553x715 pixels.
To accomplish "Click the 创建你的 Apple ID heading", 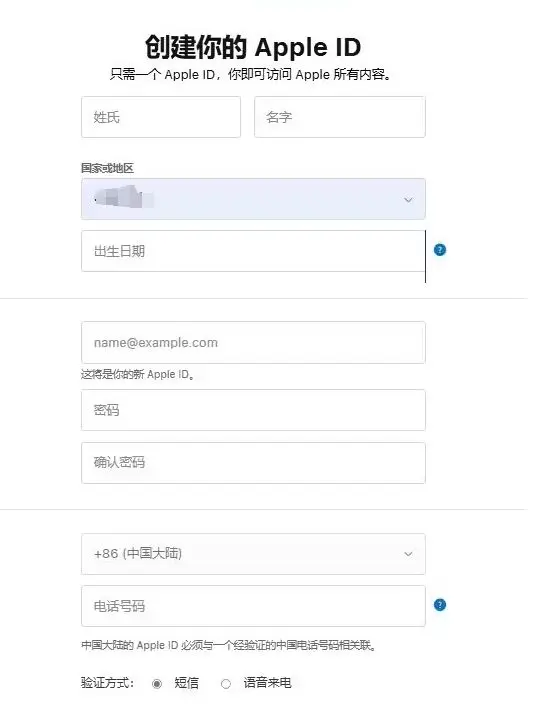I will 253,47.
